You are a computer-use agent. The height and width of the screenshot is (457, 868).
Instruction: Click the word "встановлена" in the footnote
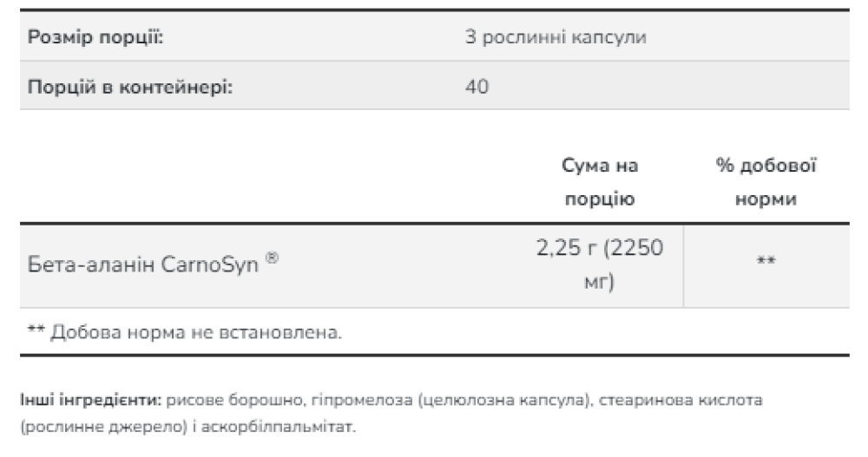coord(293,333)
